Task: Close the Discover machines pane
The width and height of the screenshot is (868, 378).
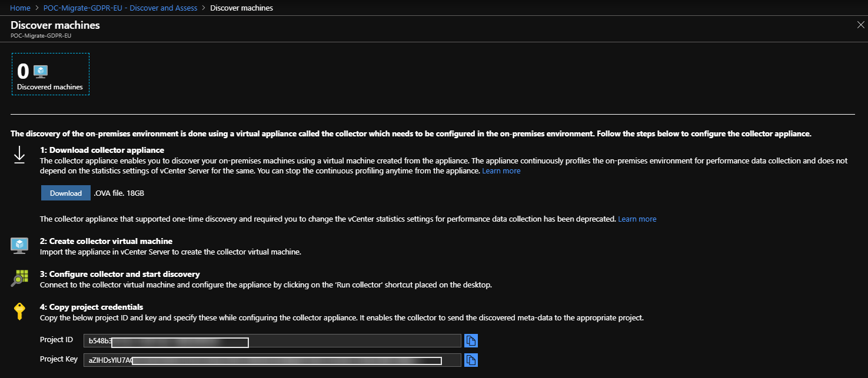Action: tap(860, 25)
